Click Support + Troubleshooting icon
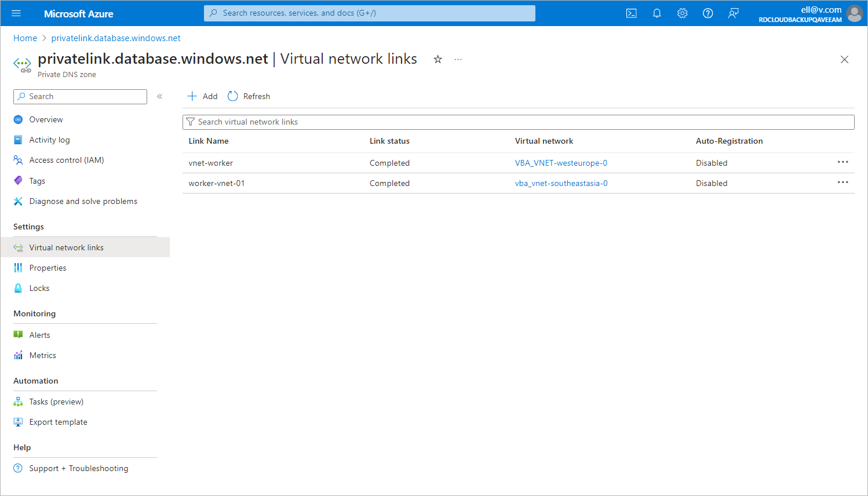 click(x=18, y=468)
